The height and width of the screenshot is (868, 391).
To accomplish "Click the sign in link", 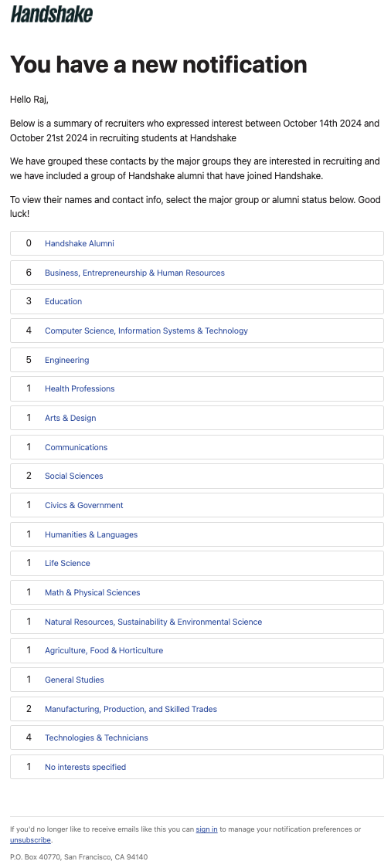I will 206,829.
